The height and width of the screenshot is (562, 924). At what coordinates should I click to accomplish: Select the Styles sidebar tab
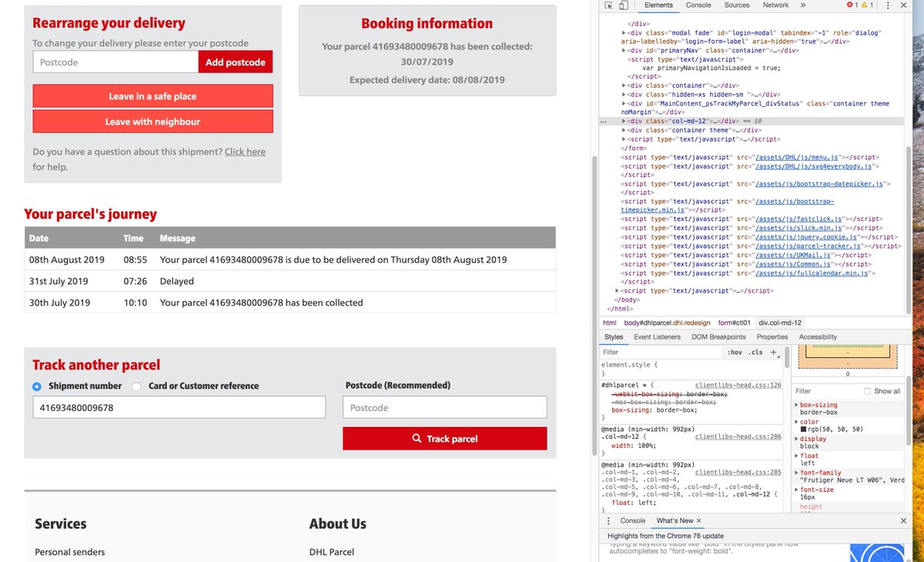point(614,337)
